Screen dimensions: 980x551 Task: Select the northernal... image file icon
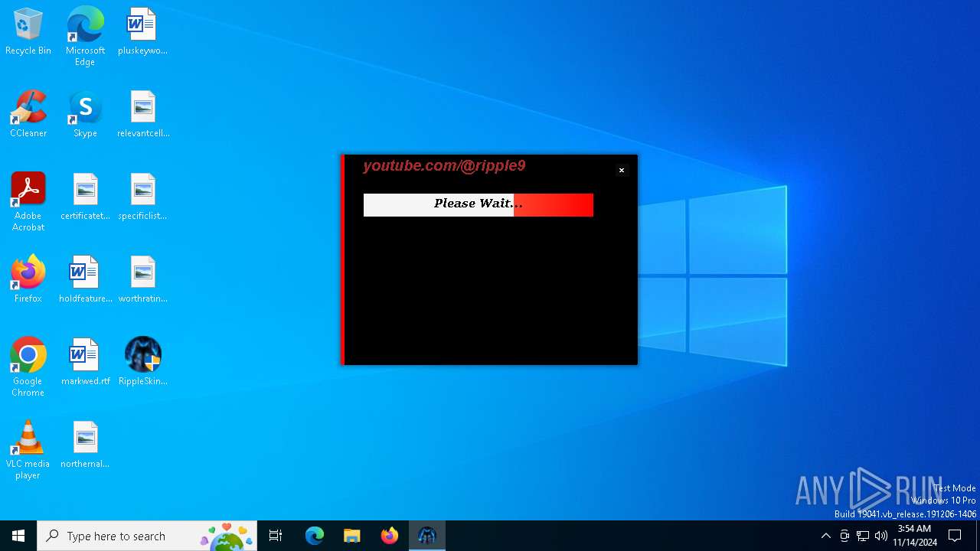tap(85, 445)
